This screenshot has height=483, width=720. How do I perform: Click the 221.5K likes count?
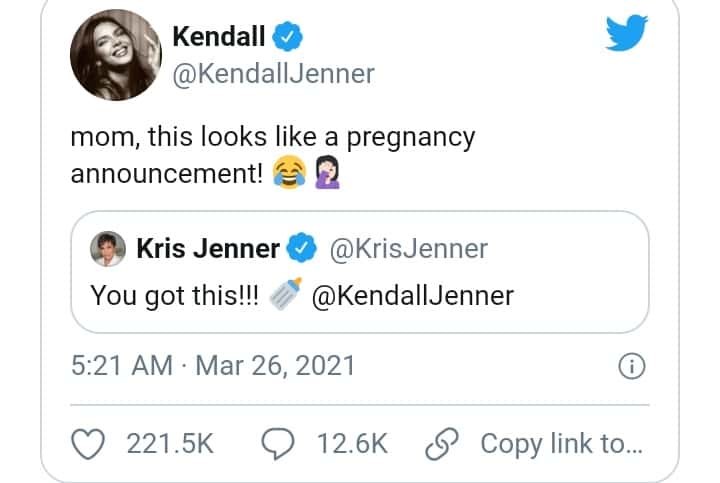tap(170, 444)
